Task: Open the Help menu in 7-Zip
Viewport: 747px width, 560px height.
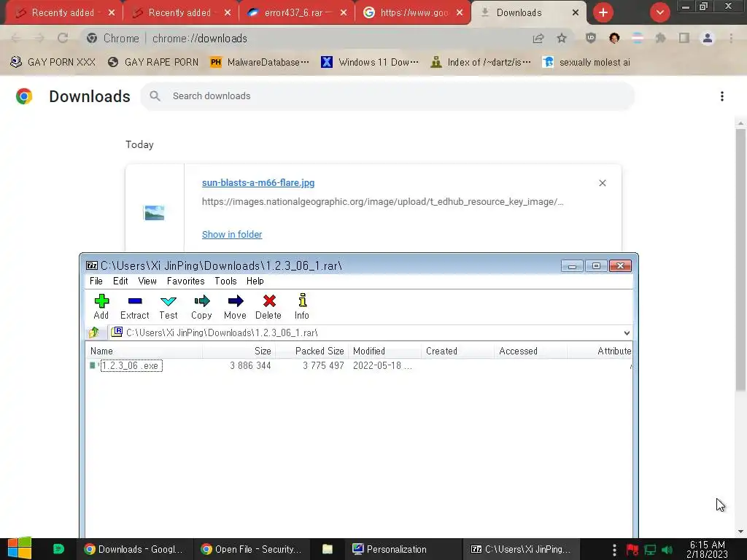Action: (x=255, y=281)
